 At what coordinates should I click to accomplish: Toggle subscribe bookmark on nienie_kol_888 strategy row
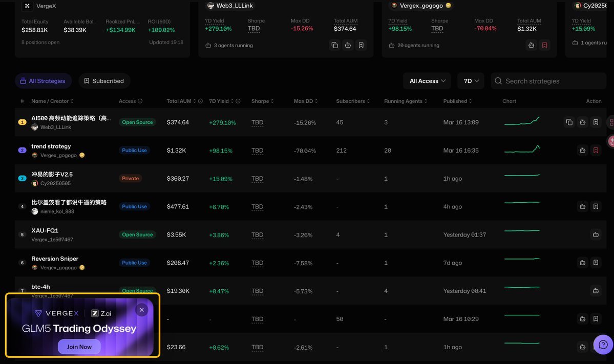point(596,206)
